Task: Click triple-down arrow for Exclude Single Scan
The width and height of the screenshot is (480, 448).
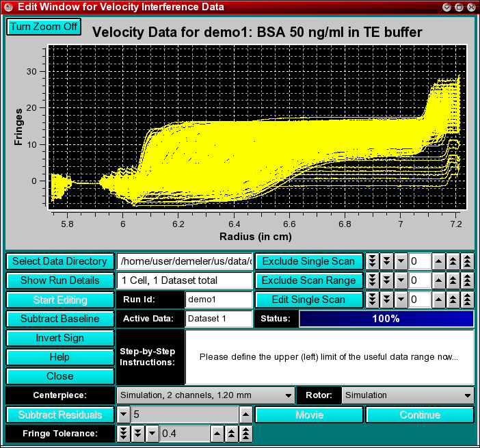Action: tap(372, 261)
